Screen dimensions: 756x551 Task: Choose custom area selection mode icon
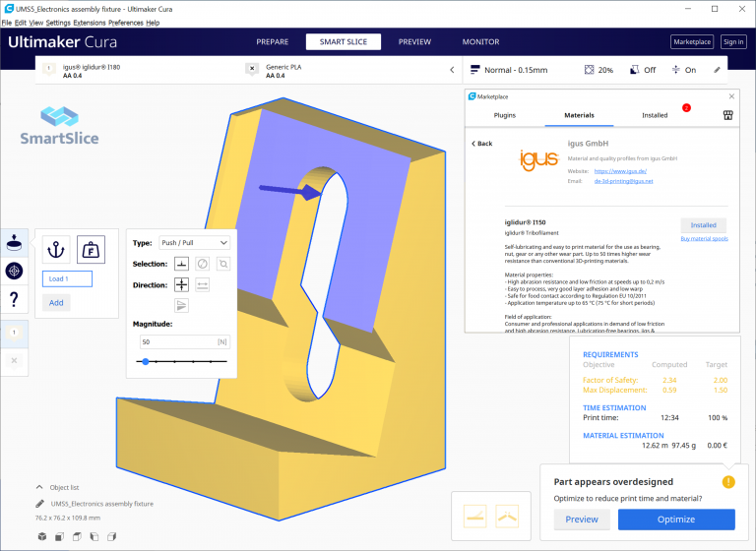pyautogui.click(x=223, y=264)
